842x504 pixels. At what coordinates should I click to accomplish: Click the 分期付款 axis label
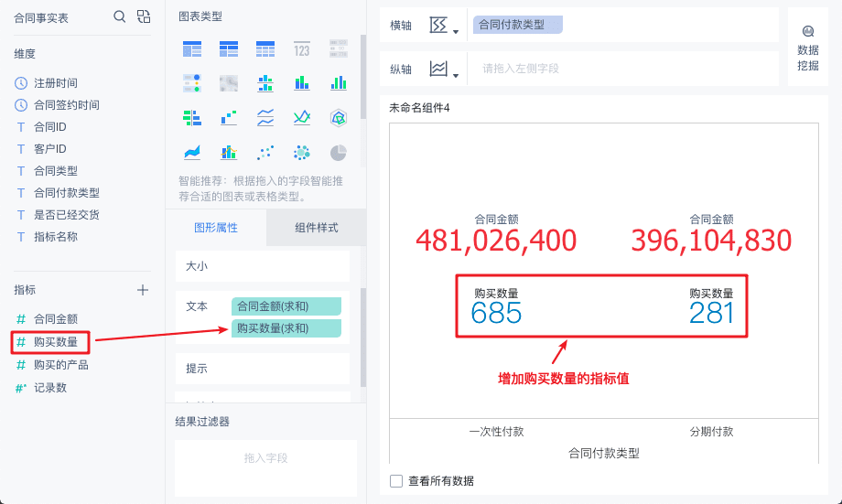click(x=711, y=432)
